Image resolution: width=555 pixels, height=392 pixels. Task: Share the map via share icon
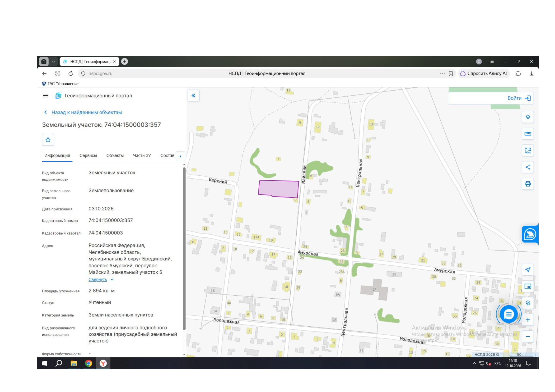pyautogui.click(x=528, y=167)
